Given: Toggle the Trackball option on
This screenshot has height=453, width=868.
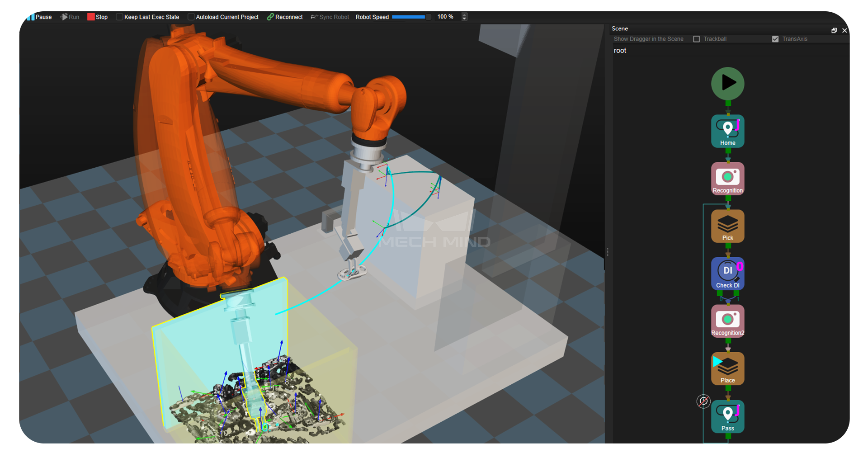Looking at the screenshot, I should click(x=696, y=39).
